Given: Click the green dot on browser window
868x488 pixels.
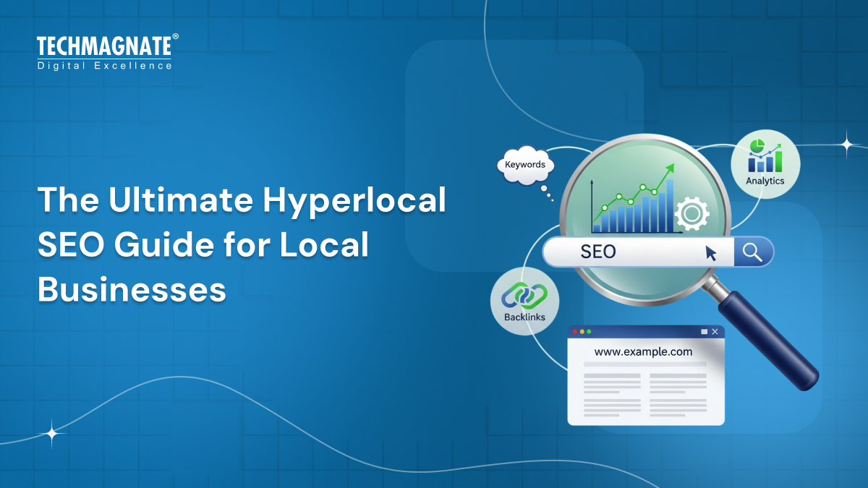Looking at the screenshot, I should click(x=589, y=332).
